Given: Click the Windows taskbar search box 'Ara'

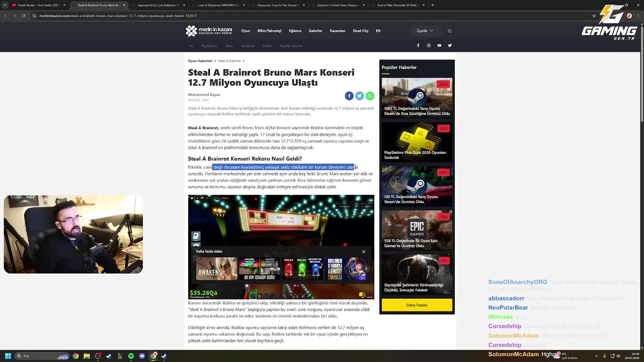Looking at the screenshot, I should (42, 356).
